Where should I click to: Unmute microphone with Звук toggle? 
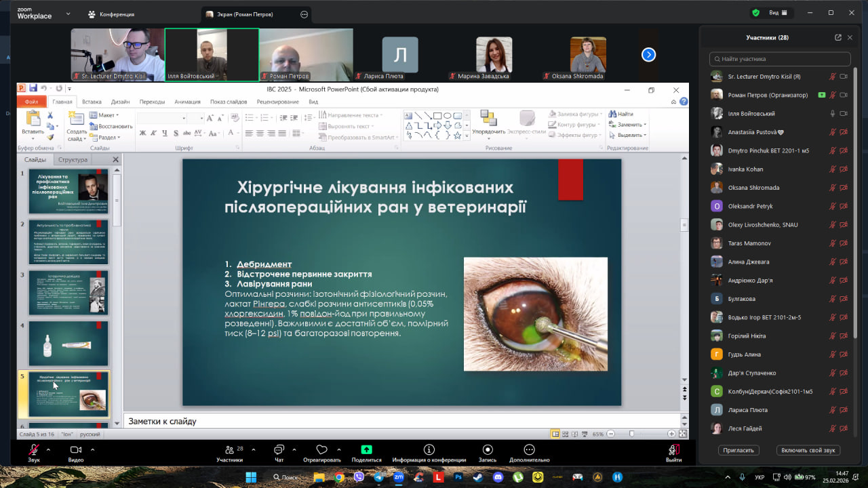(x=34, y=450)
